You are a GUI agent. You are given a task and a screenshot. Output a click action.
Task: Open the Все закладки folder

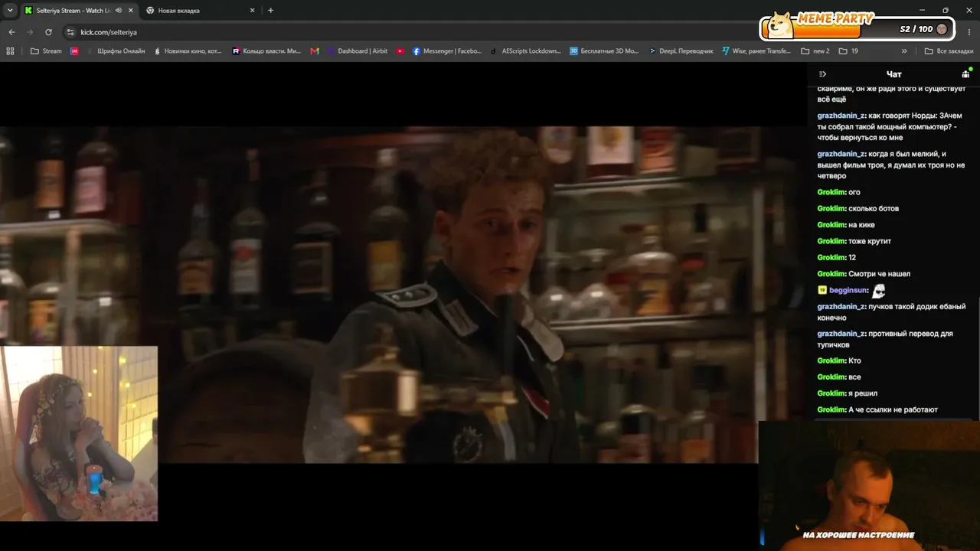pyautogui.click(x=949, y=51)
